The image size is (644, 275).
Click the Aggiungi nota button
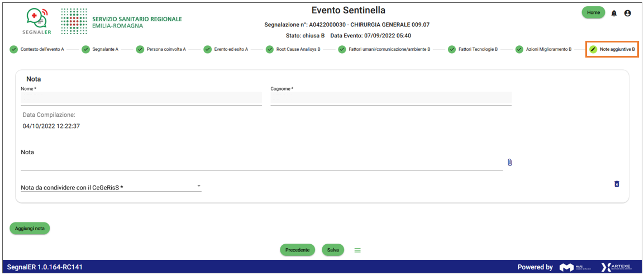[30, 228]
